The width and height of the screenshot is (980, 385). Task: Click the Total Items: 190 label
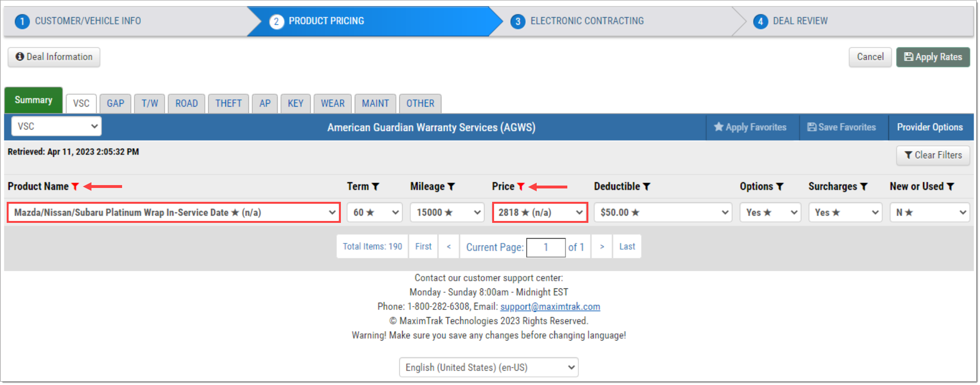click(372, 246)
